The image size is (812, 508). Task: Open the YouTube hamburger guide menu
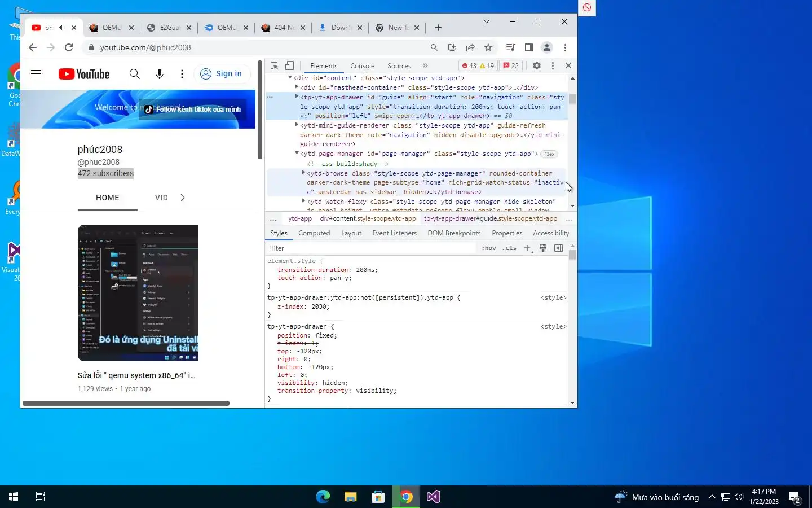coord(36,74)
